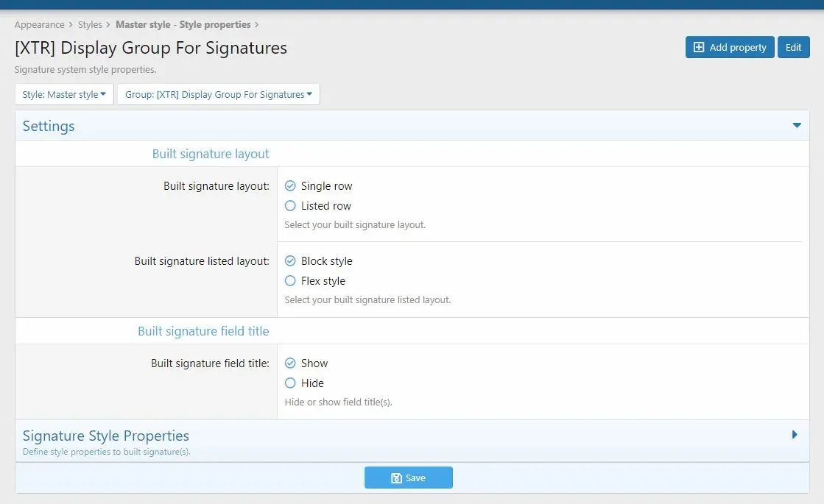Expand Signature Style Properties arrow
The image size is (824, 504).
click(795, 435)
